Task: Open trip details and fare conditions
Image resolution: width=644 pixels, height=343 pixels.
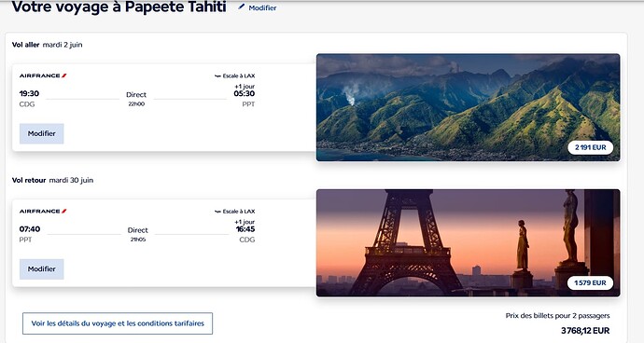Action: (118, 323)
